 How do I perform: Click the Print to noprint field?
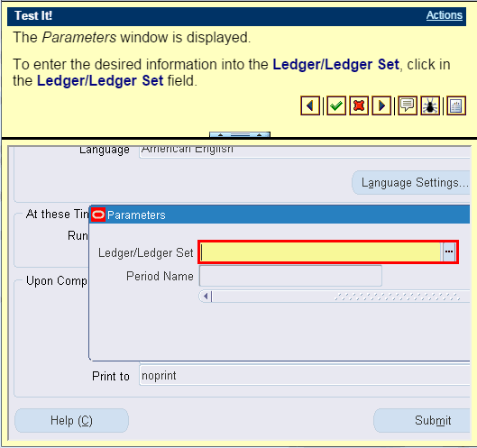tap(305, 376)
